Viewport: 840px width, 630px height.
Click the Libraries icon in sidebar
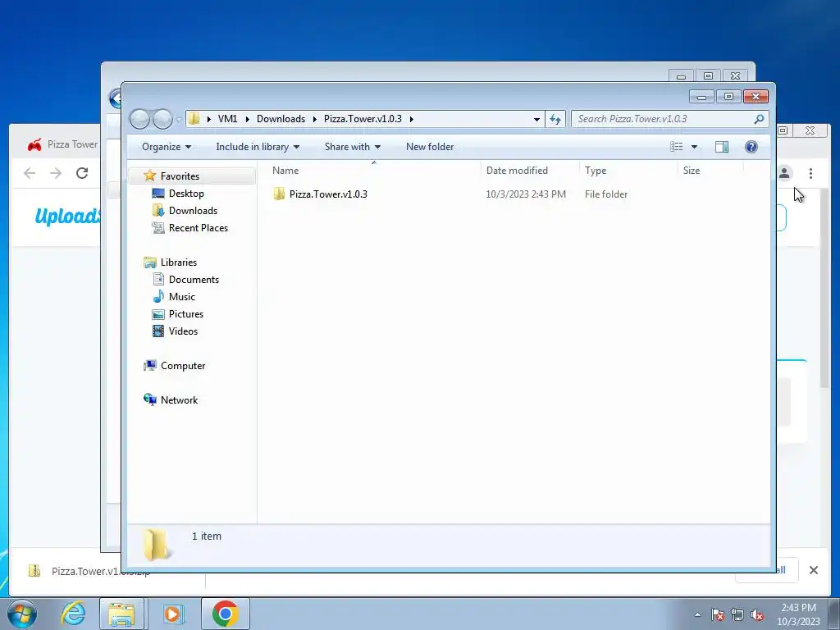click(x=150, y=262)
